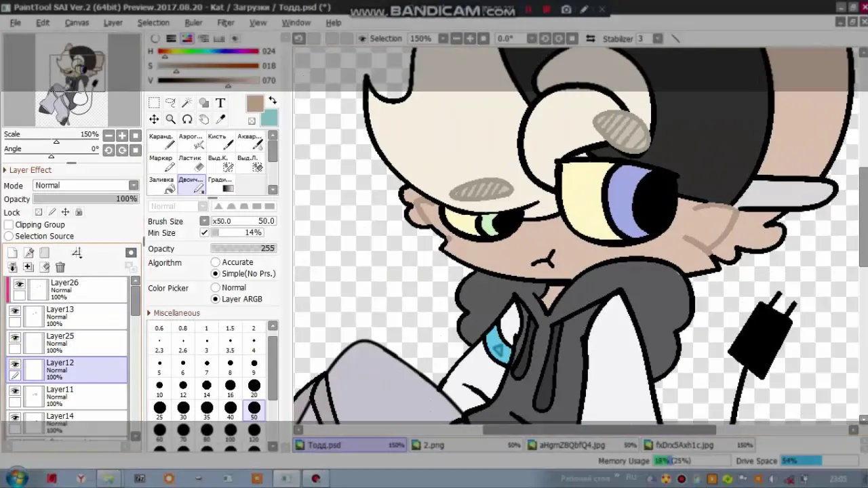Select the Eyedropper tool
The width and height of the screenshot is (868, 488).
[220, 119]
